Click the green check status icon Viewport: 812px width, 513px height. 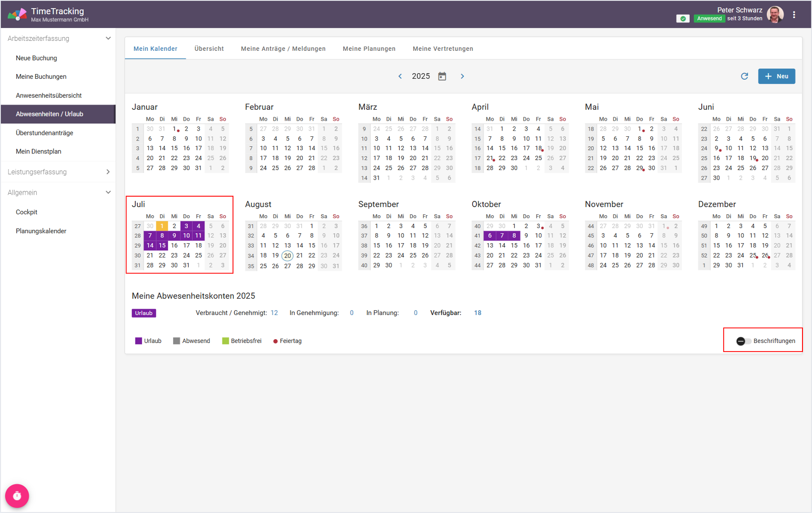coord(683,19)
